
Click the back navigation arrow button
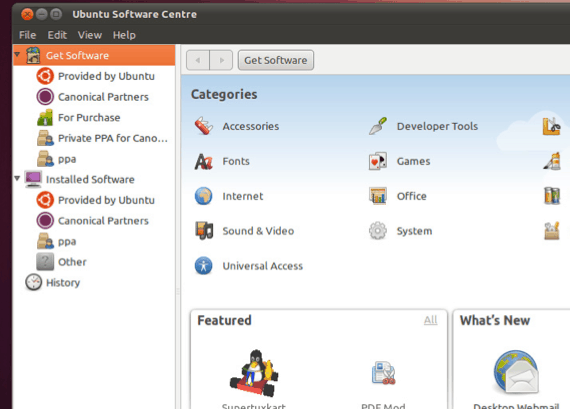pos(198,60)
